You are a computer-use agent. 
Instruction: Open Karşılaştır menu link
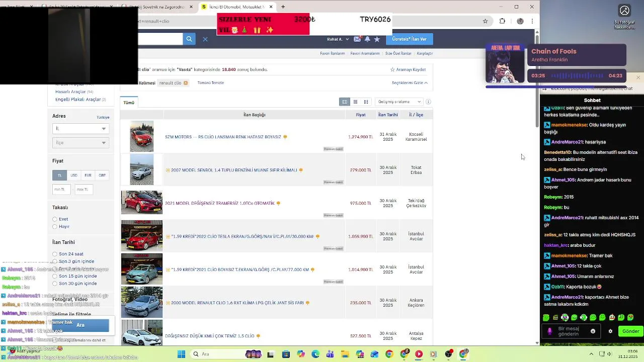point(425,53)
